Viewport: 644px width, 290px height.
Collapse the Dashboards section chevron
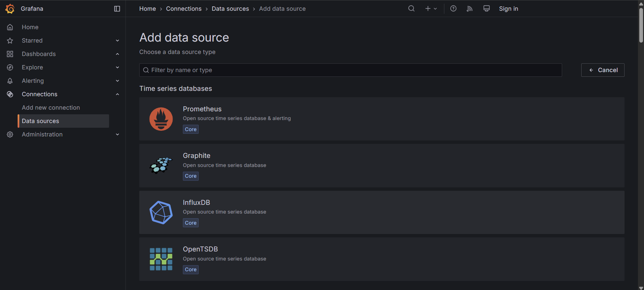[117, 54]
